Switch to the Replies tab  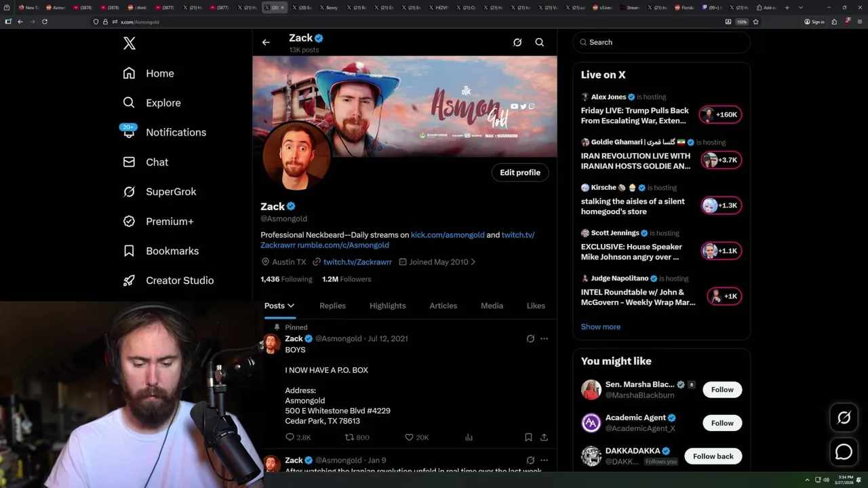point(332,306)
